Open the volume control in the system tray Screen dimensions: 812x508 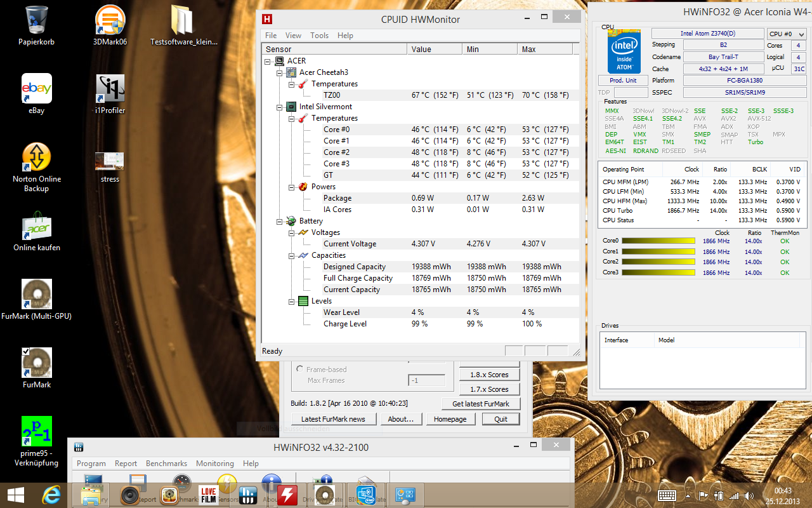749,495
